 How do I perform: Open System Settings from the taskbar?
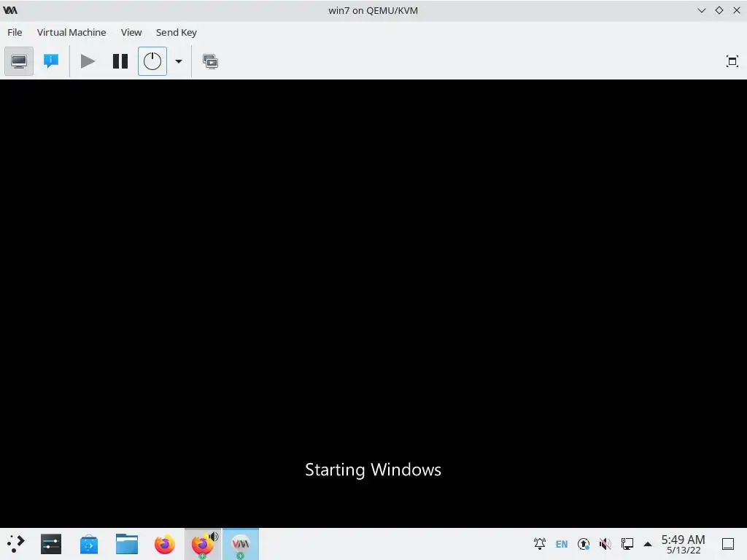pos(51,544)
